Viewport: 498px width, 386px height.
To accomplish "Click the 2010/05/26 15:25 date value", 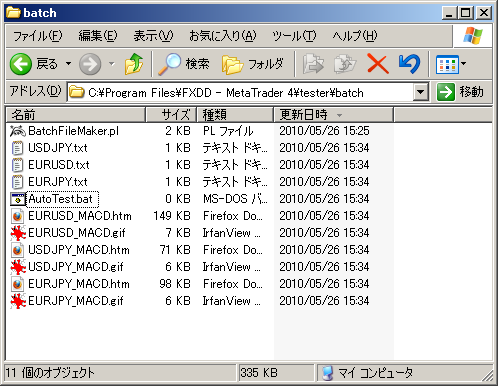I will coord(324,131).
